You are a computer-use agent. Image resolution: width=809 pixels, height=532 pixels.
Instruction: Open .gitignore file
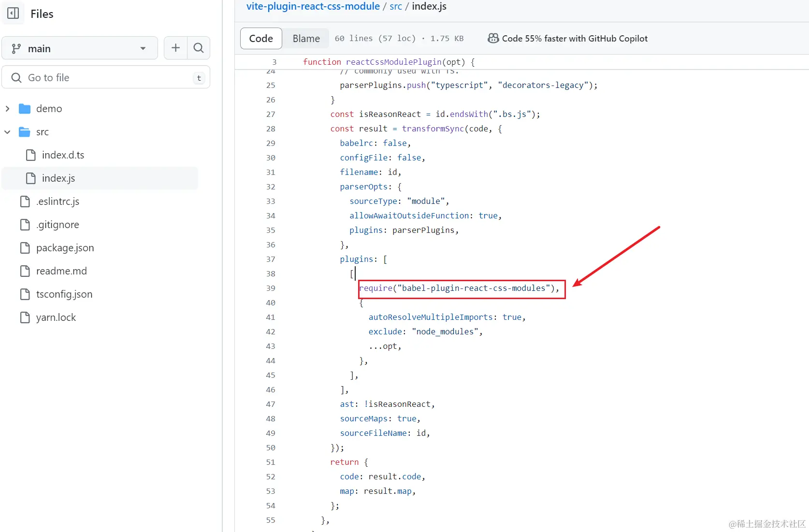[58, 225]
